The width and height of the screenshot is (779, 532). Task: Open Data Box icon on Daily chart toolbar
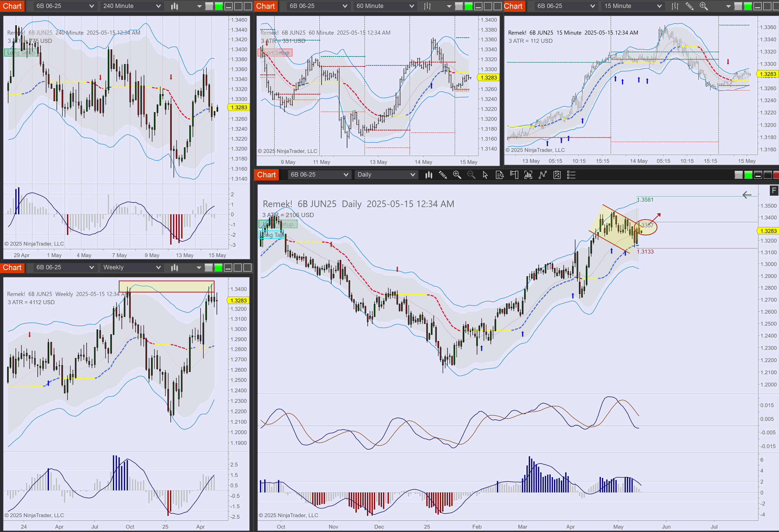click(499, 175)
